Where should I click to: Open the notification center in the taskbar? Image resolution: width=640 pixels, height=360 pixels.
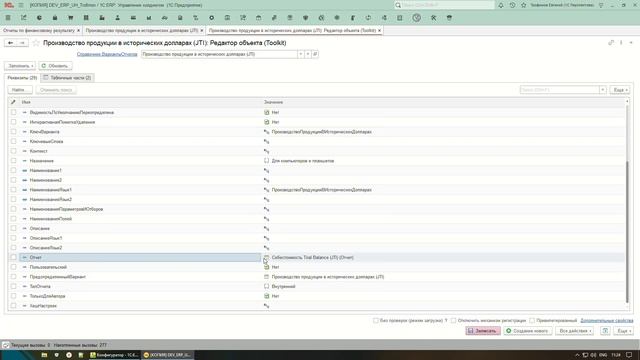point(629,355)
